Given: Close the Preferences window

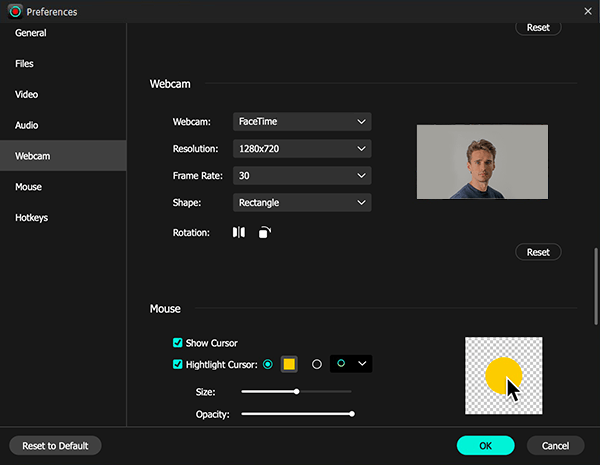Looking at the screenshot, I should coord(588,11).
